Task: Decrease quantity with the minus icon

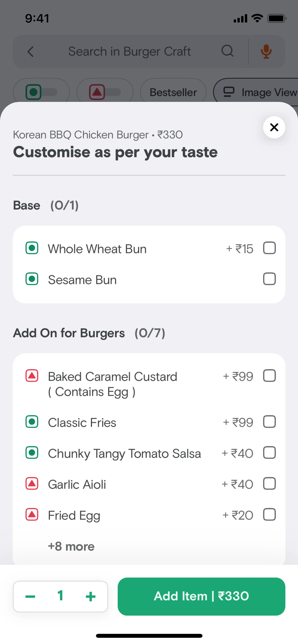Action: pyautogui.click(x=30, y=596)
